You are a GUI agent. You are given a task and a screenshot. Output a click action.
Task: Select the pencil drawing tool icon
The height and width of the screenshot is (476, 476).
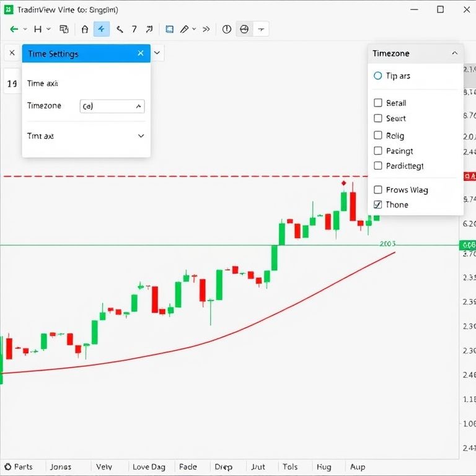pyautogui.click(x=184, y=29)
